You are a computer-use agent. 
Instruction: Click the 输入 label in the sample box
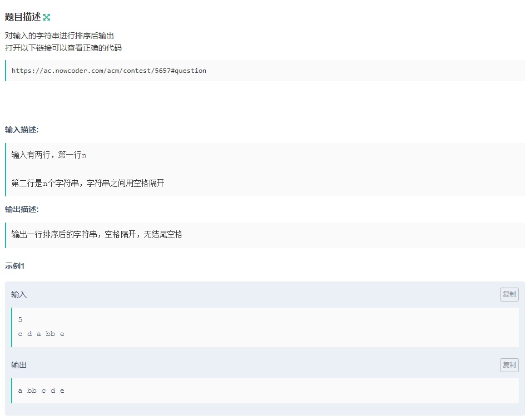[19, 294]
